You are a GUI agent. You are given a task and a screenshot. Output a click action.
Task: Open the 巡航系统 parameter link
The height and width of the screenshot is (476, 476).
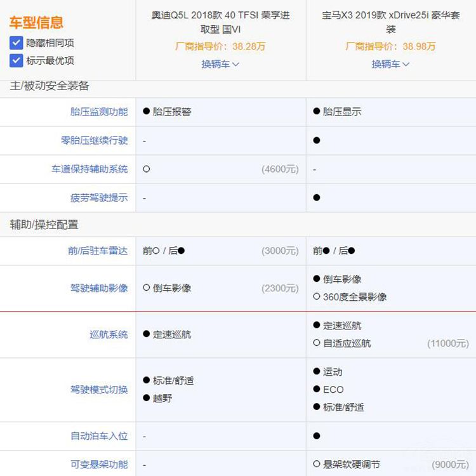(108, 334)
